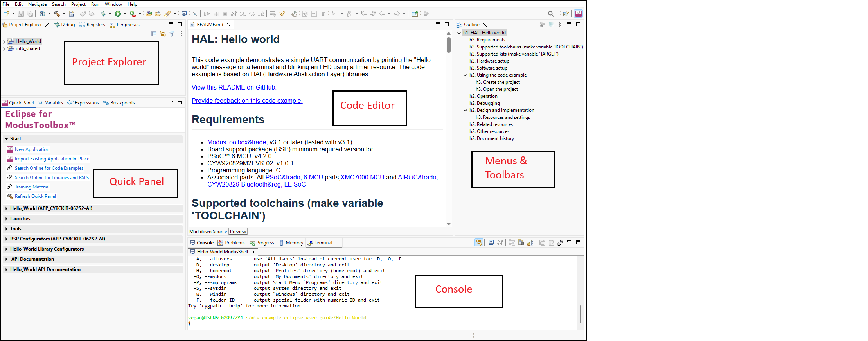Screen dimensions: 868x341
Task: Click the Scroll Lock terminal icon
Action: pyautogui.click(x=530, y=242)
